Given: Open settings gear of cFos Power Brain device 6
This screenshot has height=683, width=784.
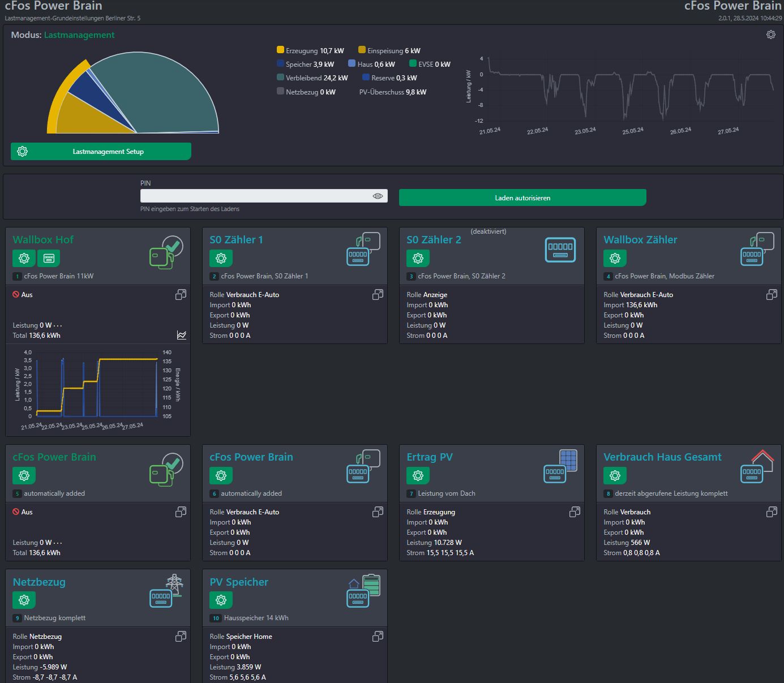Looking at the screenshot, I should point(221,475).
